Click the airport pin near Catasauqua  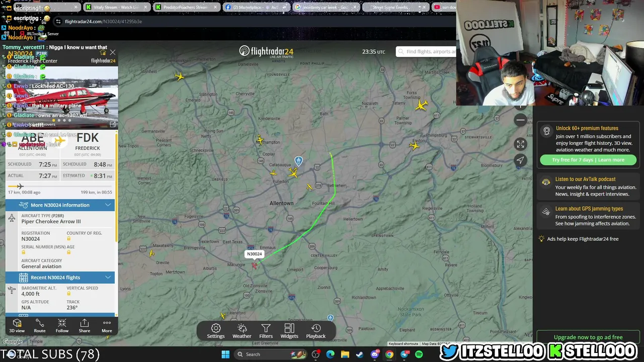tap(299, 161)
